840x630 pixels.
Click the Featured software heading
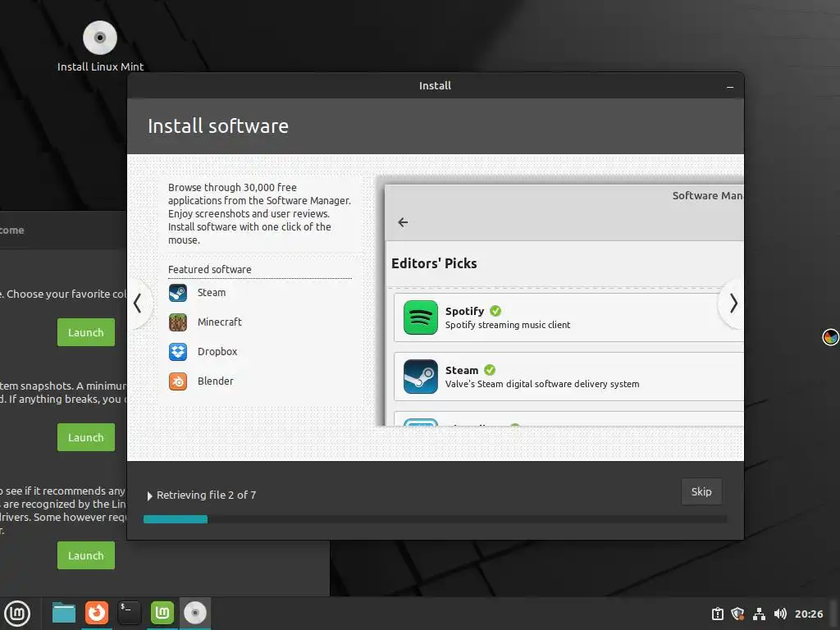coord(209,269)
